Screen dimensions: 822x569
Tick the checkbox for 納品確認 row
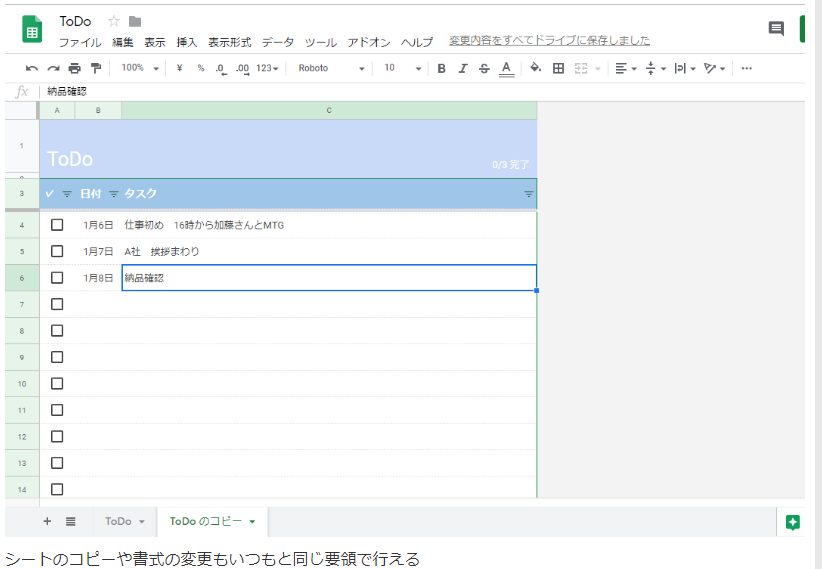57,278
